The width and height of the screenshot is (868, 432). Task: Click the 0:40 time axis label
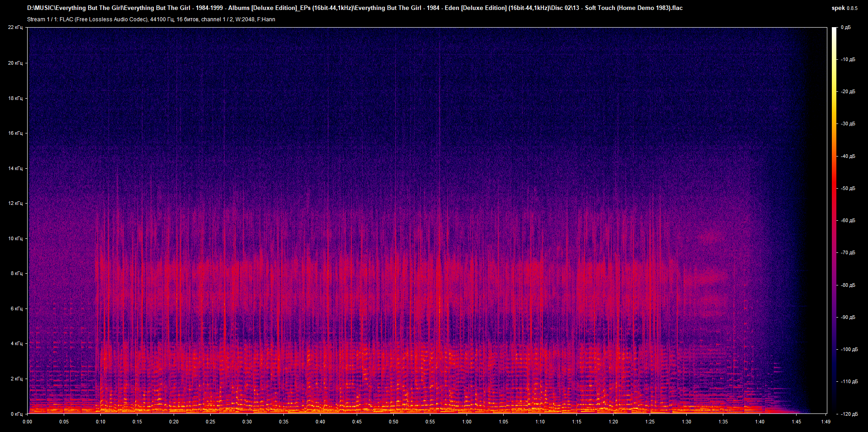click(320, 422)
